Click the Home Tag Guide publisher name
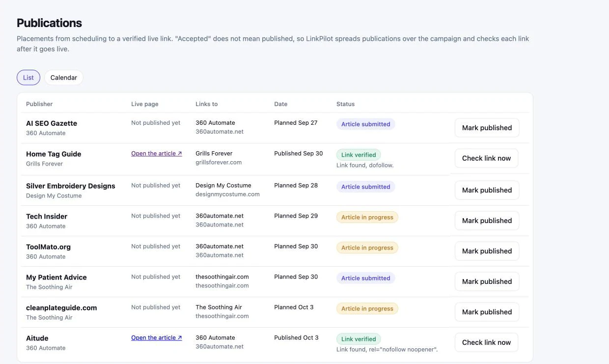 pos(54,154)
